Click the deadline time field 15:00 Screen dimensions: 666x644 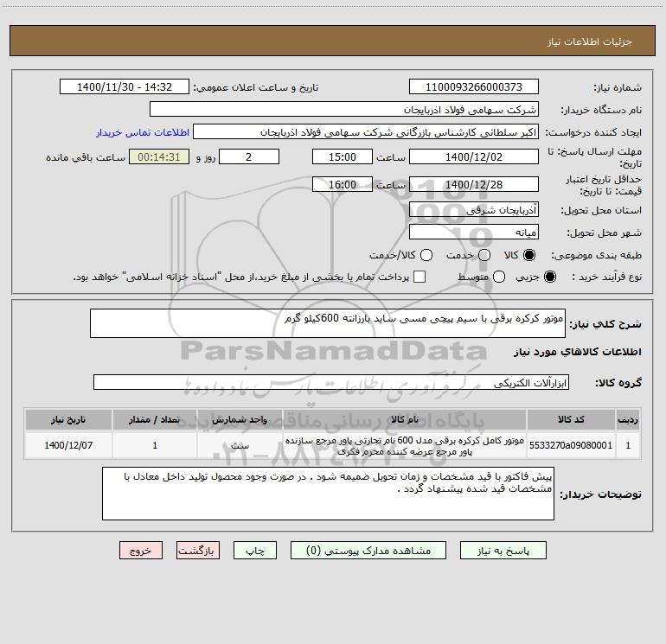coord(343,157)
